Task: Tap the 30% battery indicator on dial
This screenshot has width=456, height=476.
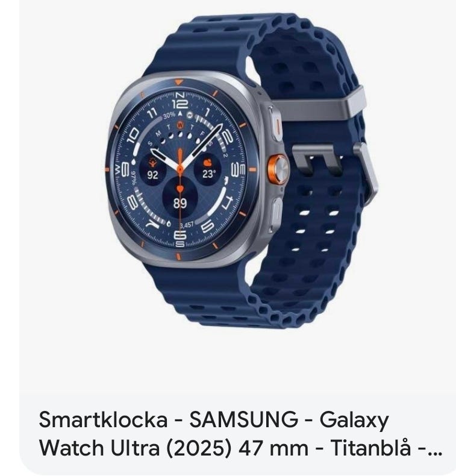Action: coord(169,115)
